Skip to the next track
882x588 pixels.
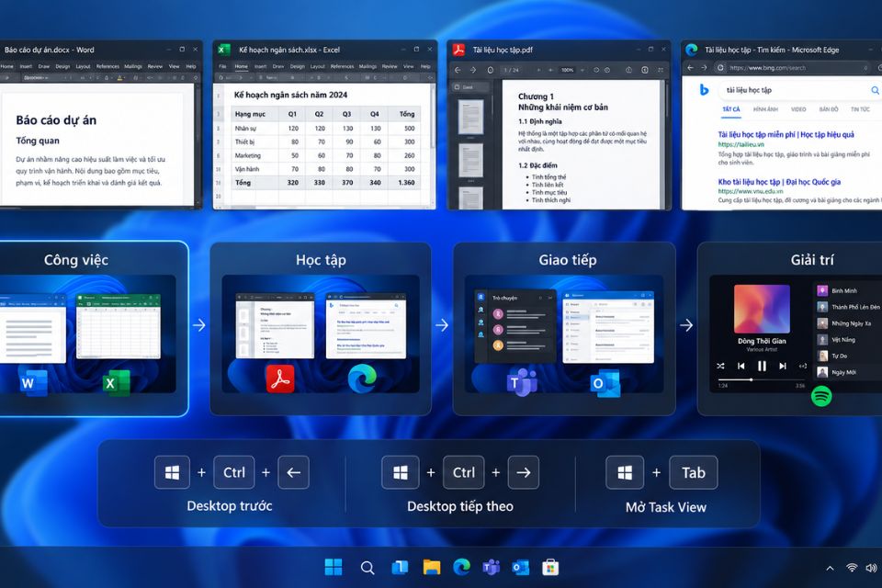click(x=783, y=366)
